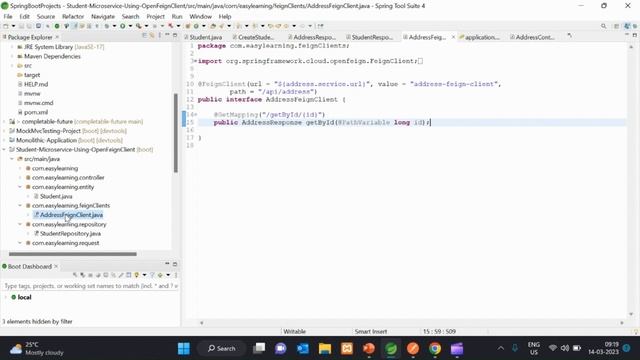
Task: Maximize the Package Explorer panel
Action: point(175,36)
